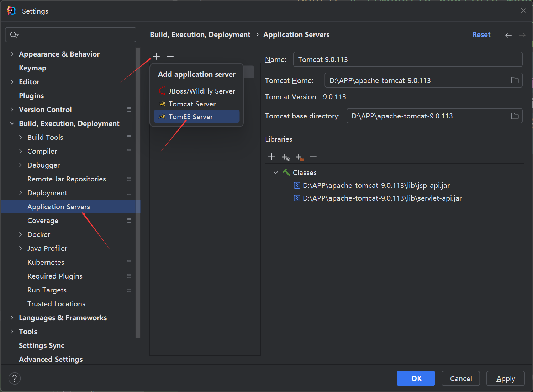Click the settings tree vertical scrollbar
Viewport: 533px width, 392px height.
click(138, 192)
